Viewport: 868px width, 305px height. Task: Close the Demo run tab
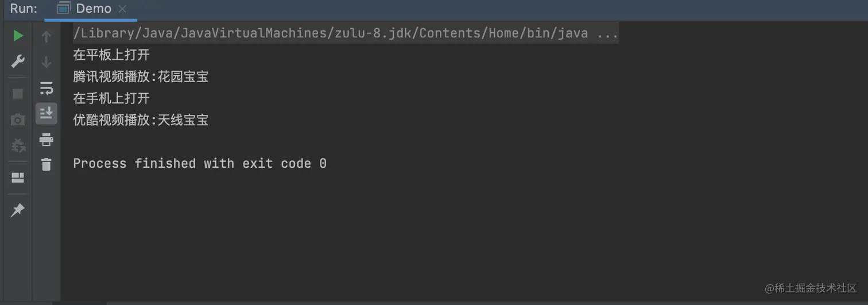point(122,9)
